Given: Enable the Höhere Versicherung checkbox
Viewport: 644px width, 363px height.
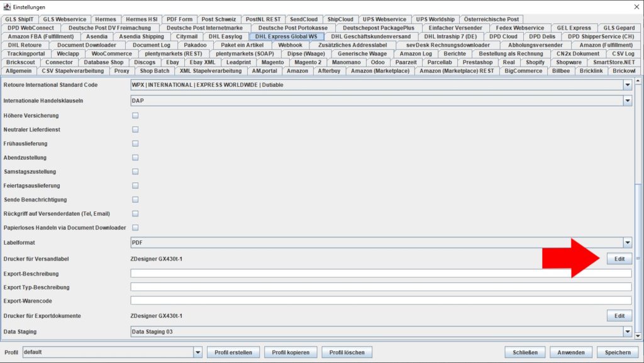Looking at the screenshot, I should pos(135,116).
